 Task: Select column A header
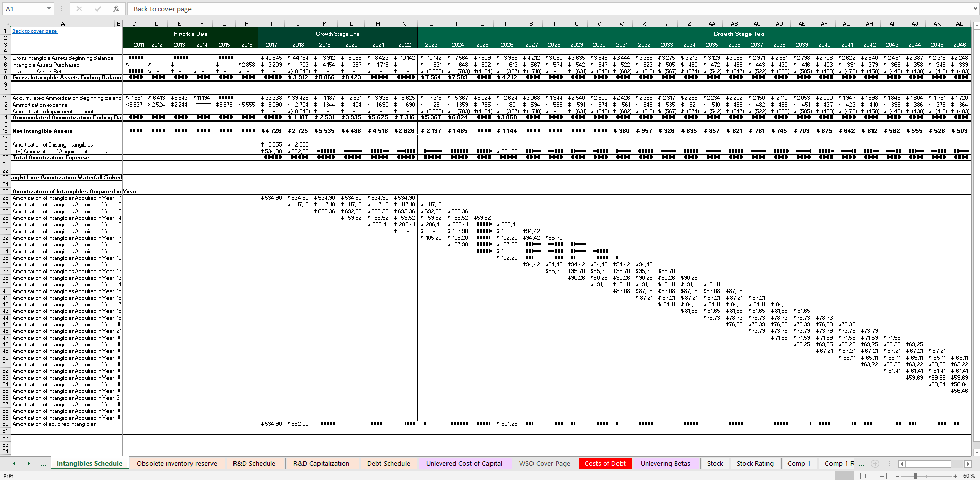coord(62,24)
